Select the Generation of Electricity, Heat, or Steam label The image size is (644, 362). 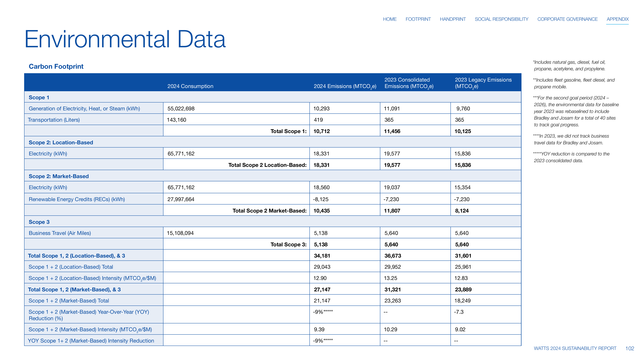(84, 109)
